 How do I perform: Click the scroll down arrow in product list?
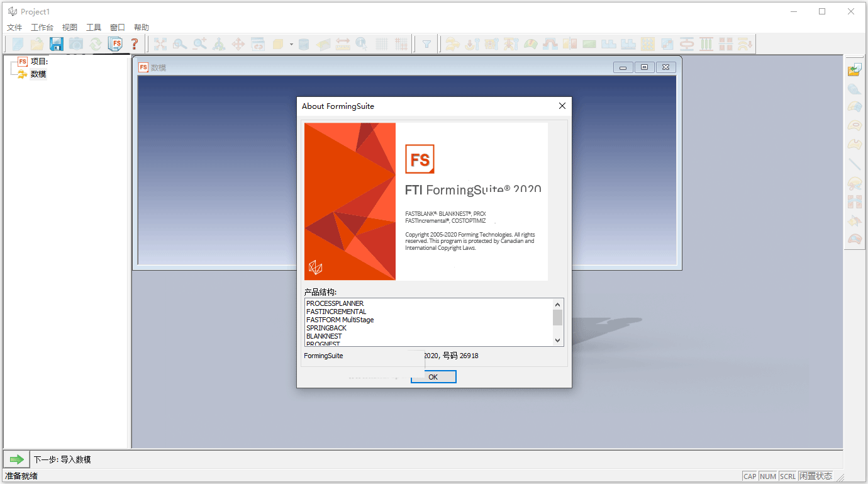(557, 340)
